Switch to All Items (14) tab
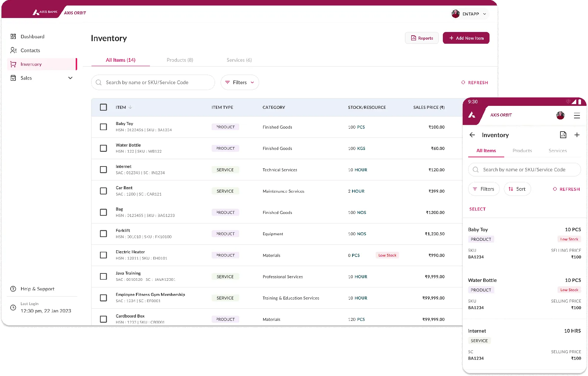 pos(121,60)
